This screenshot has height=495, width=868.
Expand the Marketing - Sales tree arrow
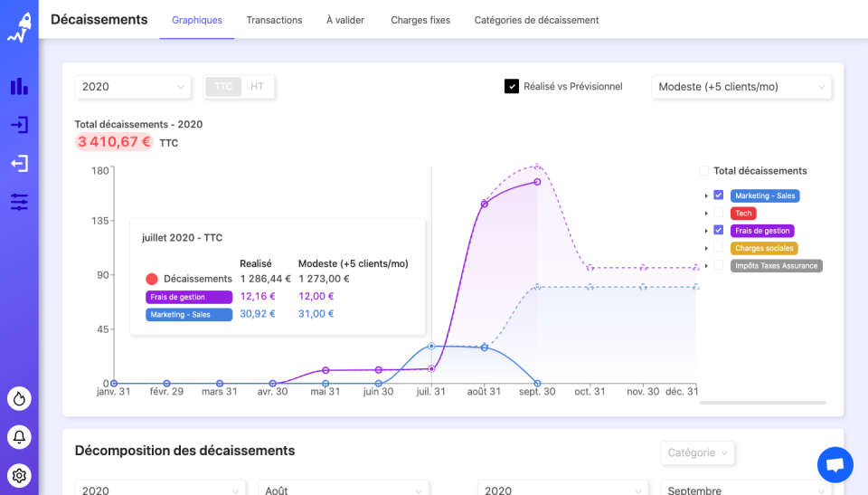point(706,196)
